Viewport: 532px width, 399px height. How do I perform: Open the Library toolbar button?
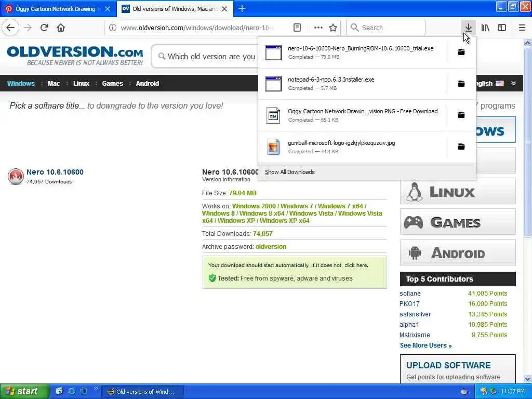coord(485,28)
